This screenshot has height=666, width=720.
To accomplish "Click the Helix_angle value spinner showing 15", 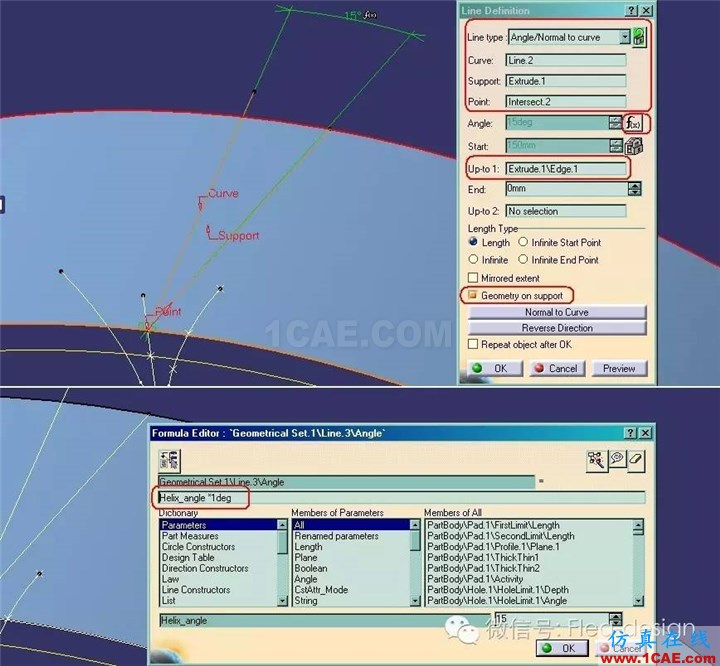I will click(x=616, y=618).
